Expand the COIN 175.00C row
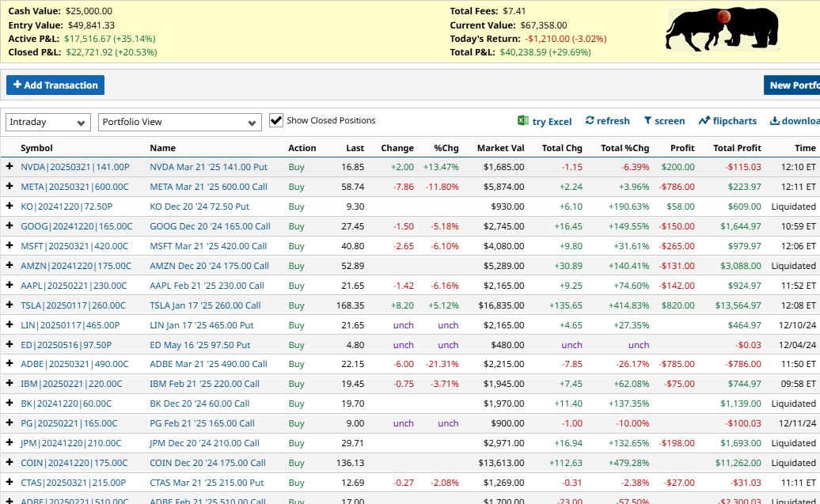 (x=9, y=463)
